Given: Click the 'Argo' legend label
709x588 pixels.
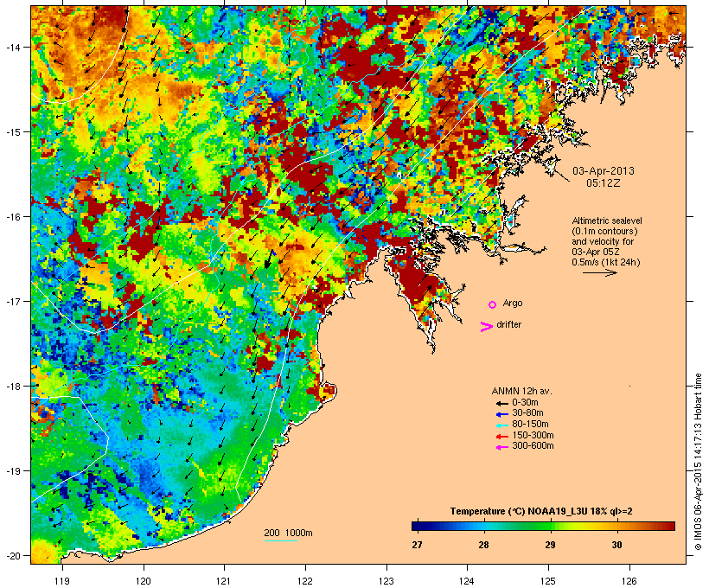Looking at the screenshot, I should (x=513, y=303).
